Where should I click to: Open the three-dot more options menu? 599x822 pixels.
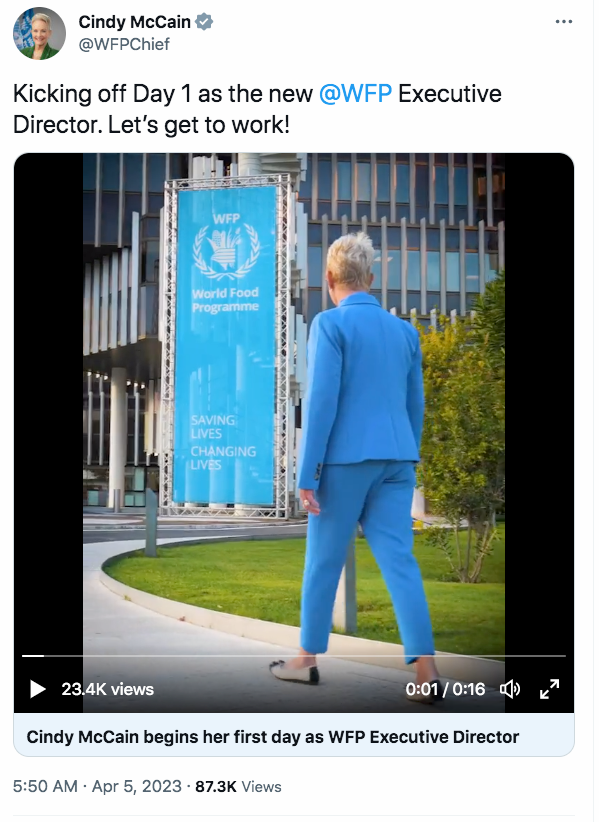point(564,21)
